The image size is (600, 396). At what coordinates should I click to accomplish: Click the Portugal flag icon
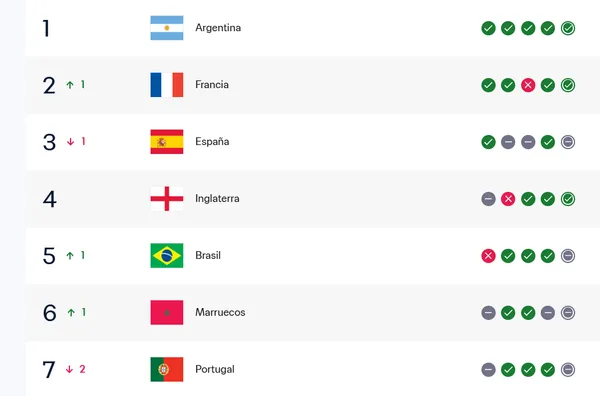pos(167,370)
